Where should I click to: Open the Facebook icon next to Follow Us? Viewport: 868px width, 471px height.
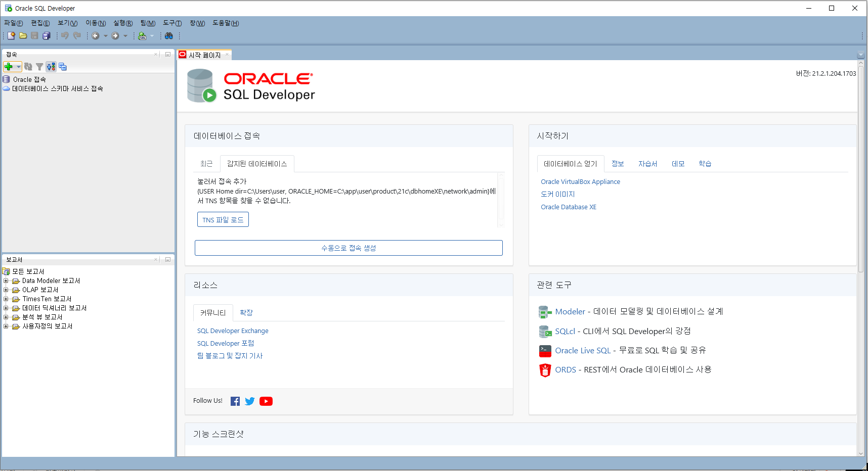235,401
